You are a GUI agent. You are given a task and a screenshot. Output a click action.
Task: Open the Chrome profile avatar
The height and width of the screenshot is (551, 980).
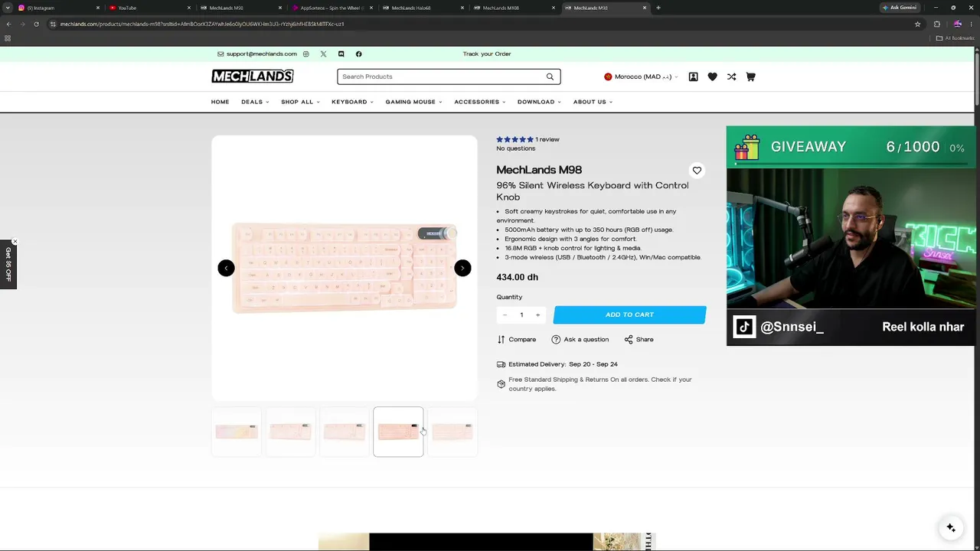[957, 24]
